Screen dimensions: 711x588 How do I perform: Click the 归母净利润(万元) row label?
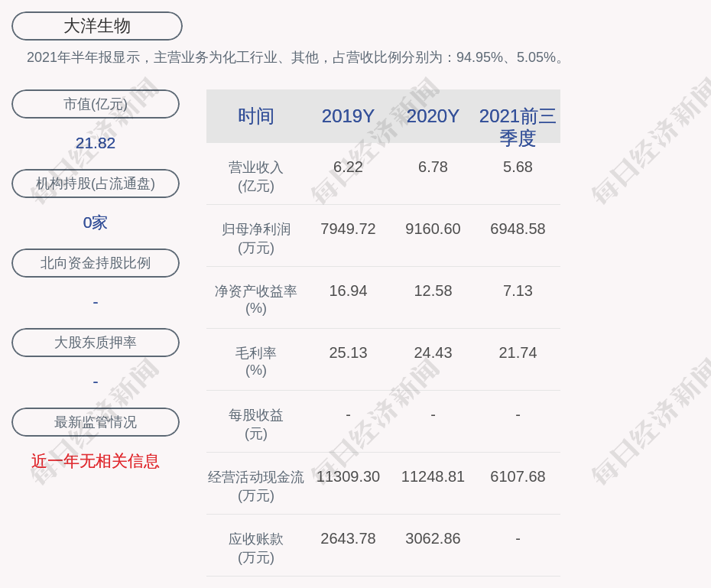(x=256, y=239)
